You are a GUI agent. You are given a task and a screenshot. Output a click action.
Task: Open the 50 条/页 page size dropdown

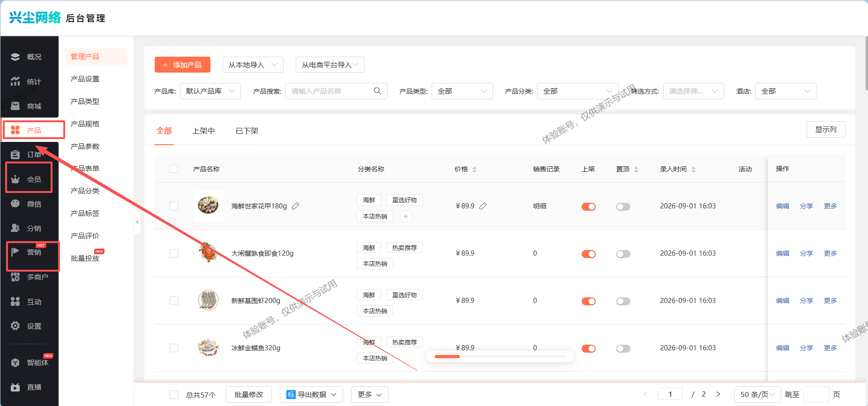758,394
